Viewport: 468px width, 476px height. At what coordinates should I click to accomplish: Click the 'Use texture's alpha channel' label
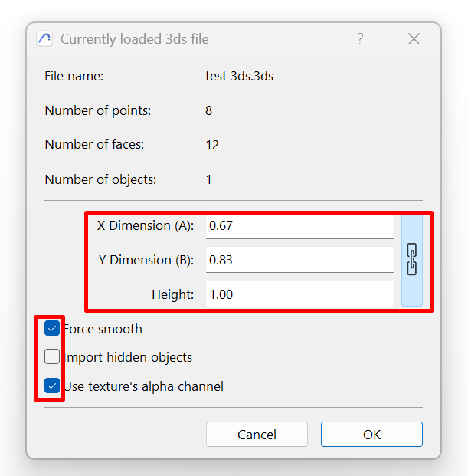144,386
